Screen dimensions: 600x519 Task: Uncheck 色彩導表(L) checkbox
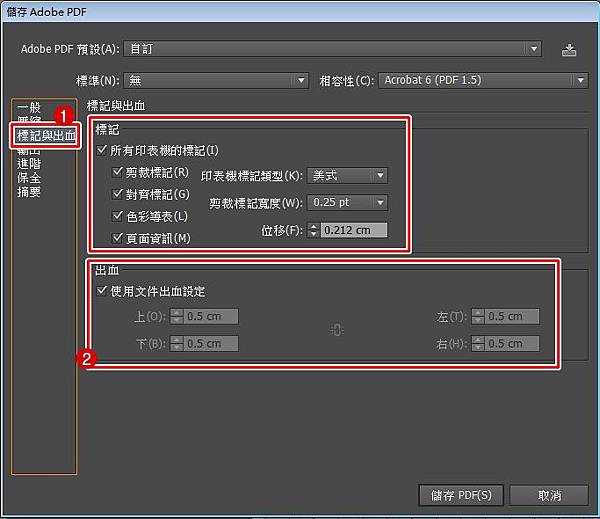[x=117, y=216]
